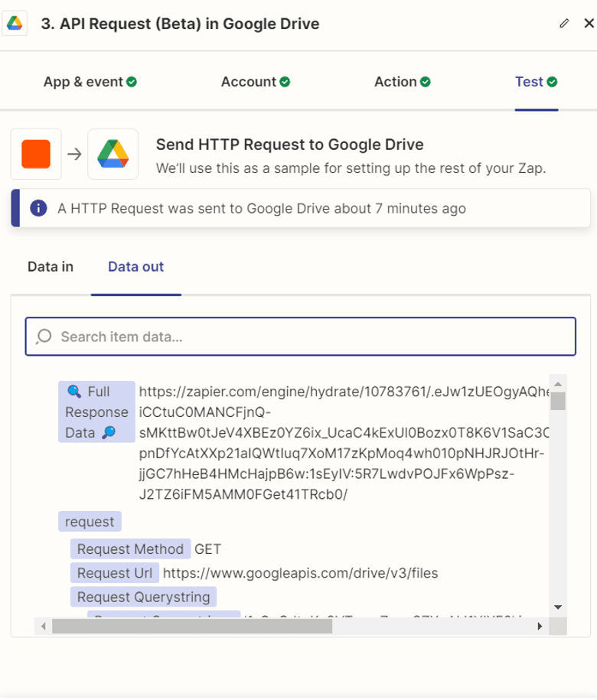Click the green checkmark beside Action
This screenshot has width=597, height=700.
[427, 81]
